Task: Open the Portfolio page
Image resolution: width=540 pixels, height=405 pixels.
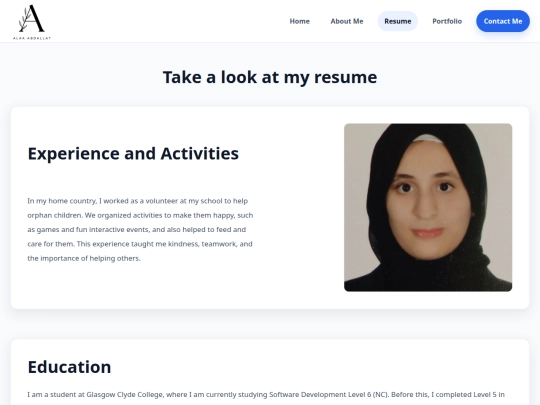Action: pos(447,21)
